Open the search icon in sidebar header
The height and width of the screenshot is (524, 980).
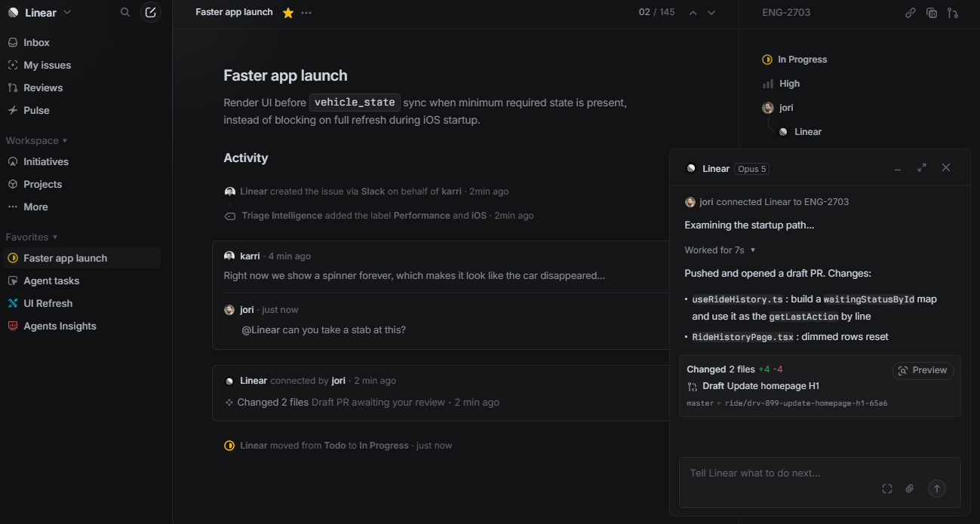point(125,12)
